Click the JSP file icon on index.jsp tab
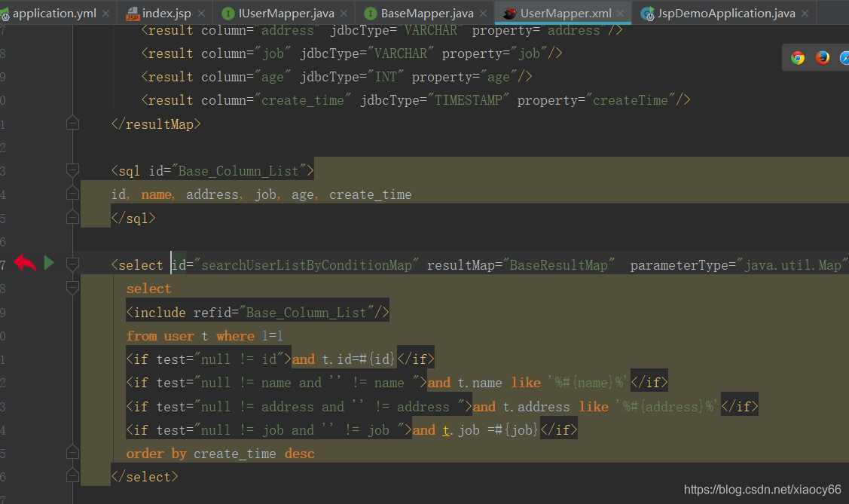The image size is (849, 504). point(132,14)
